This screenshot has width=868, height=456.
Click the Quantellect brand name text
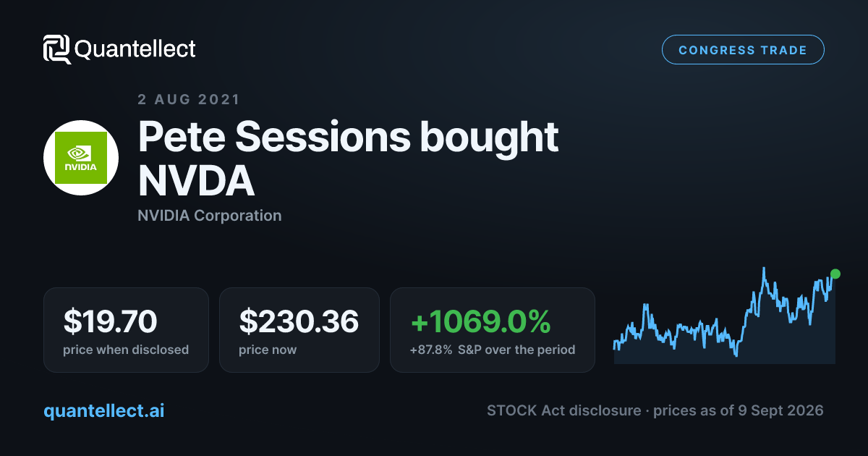(x=135, y=49)
